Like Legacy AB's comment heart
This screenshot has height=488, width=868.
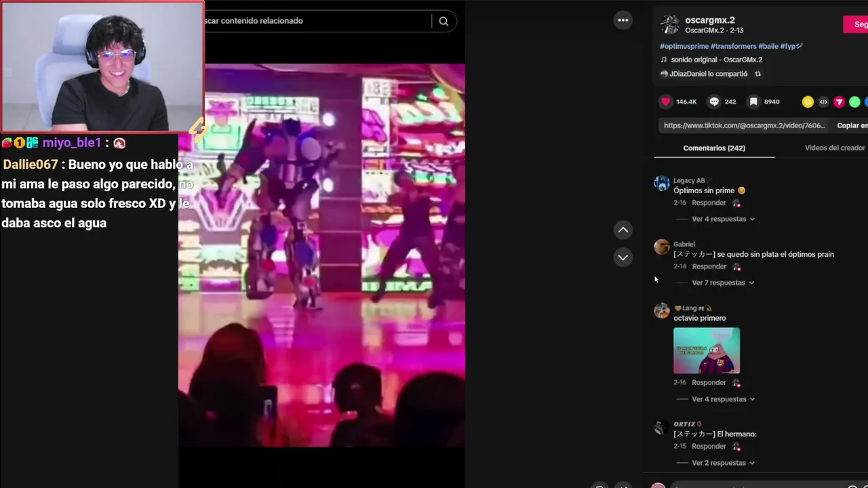click(736, 203)
